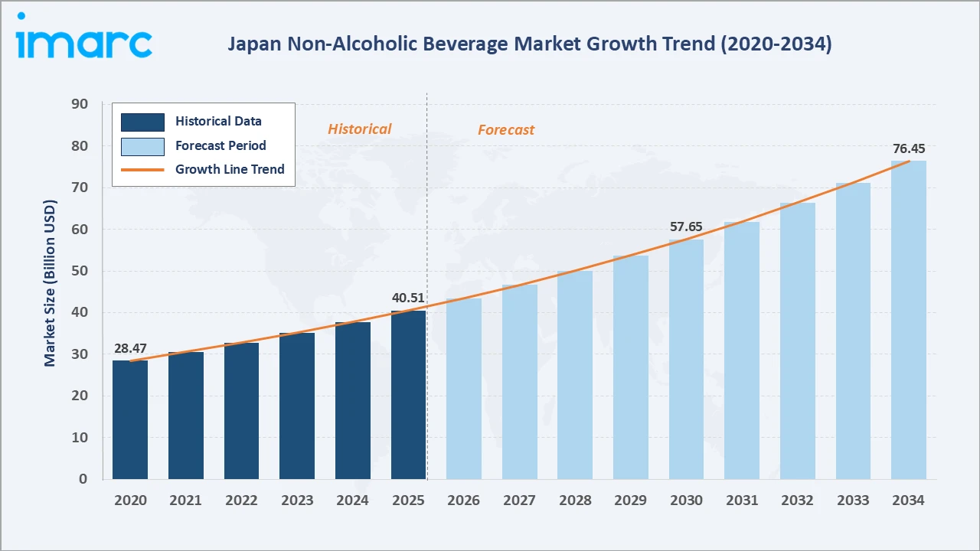This screenshot has width=980, height=551.
Task: Click the 2033 forecast bar
Action: coord(853,331)
